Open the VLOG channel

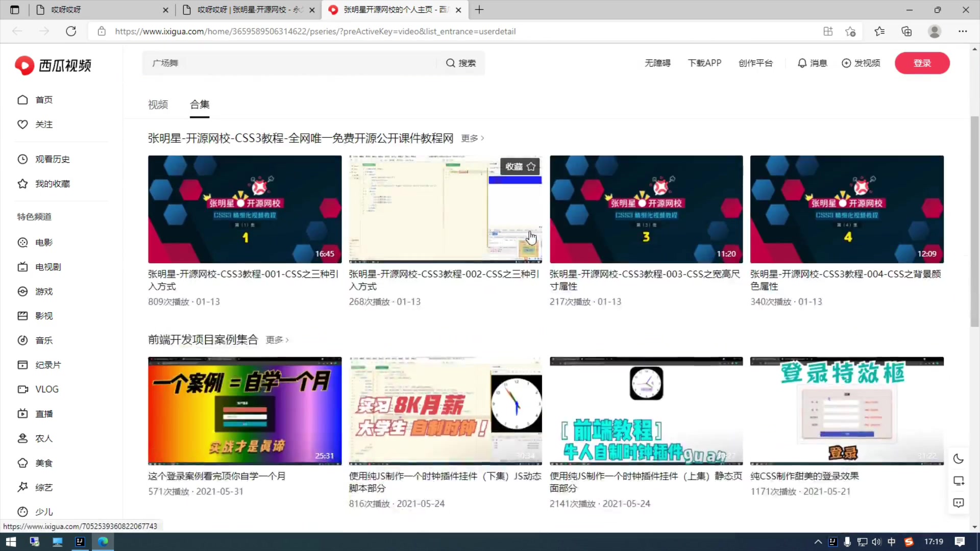(x=38, y=389)
